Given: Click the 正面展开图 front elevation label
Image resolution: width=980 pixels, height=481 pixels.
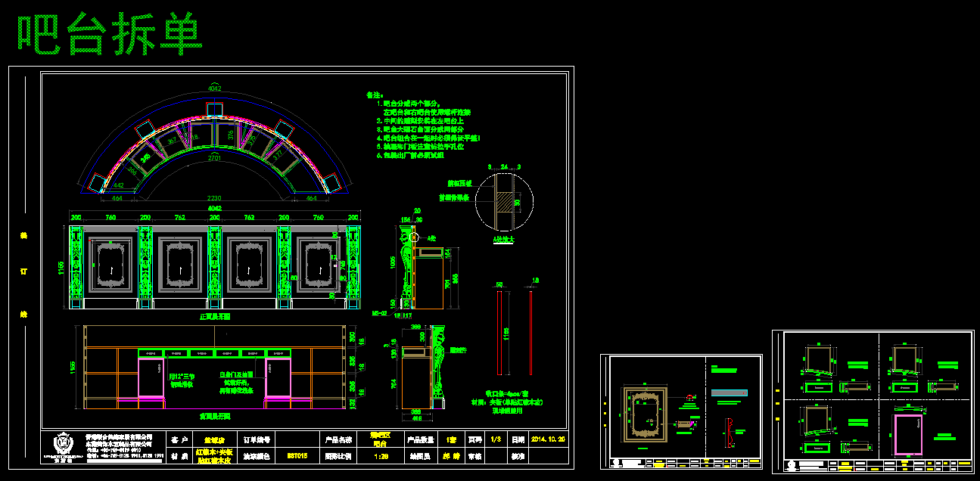Looking at the screenshot, I should [x=214, y=317].
